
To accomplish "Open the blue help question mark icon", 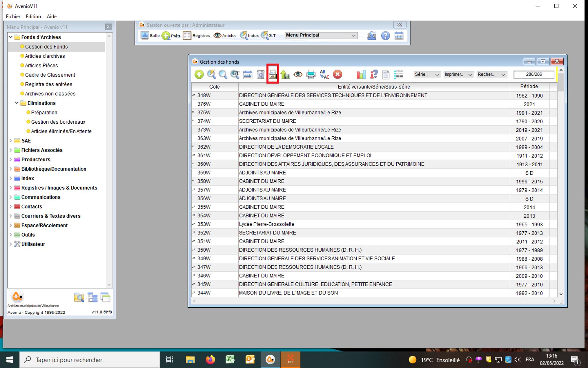I will [x=385, y=36].
